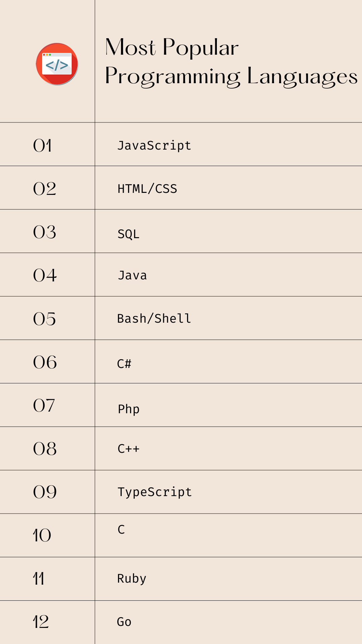362x644 pixels.
Task: Click the TypeScript entry
Action: click(x=155, y=492)
